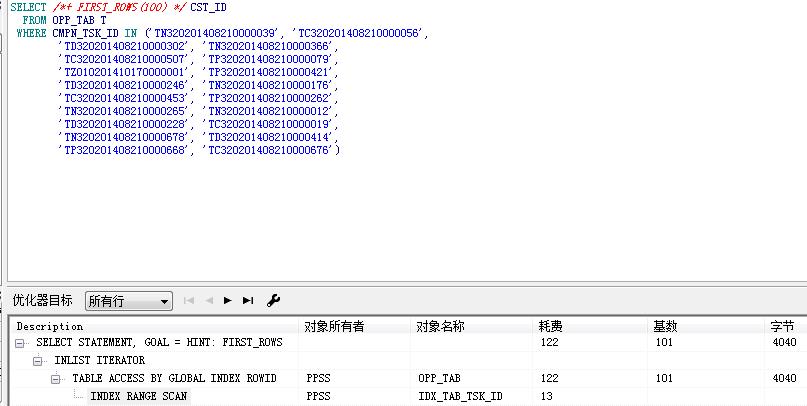Image resolution: width=807 pixels, height=406 pixels.
Task: Click cost 122 in SELECT STATEMENT row
Action: (550, 342)
